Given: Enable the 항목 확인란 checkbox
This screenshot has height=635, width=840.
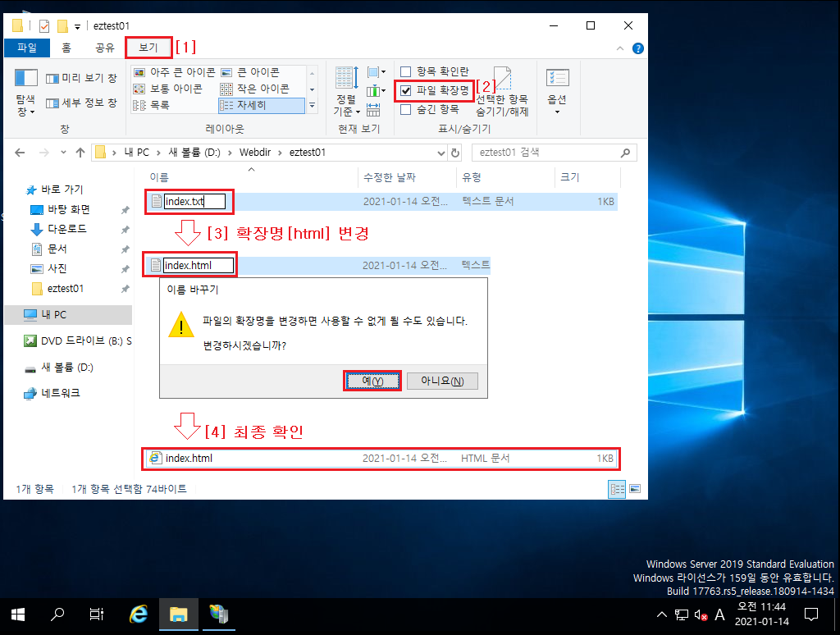Looking at the screenshot, I should point(406,72).
